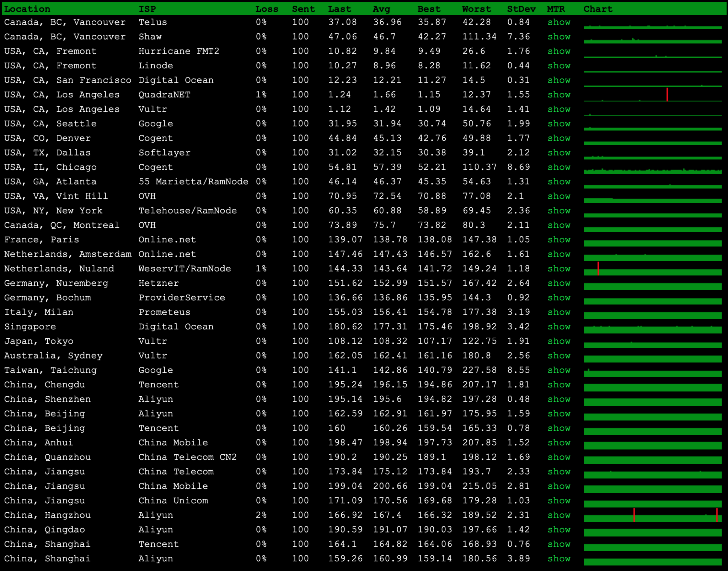Show MTR for Cogent Chicago row

(x=559, y=167)
